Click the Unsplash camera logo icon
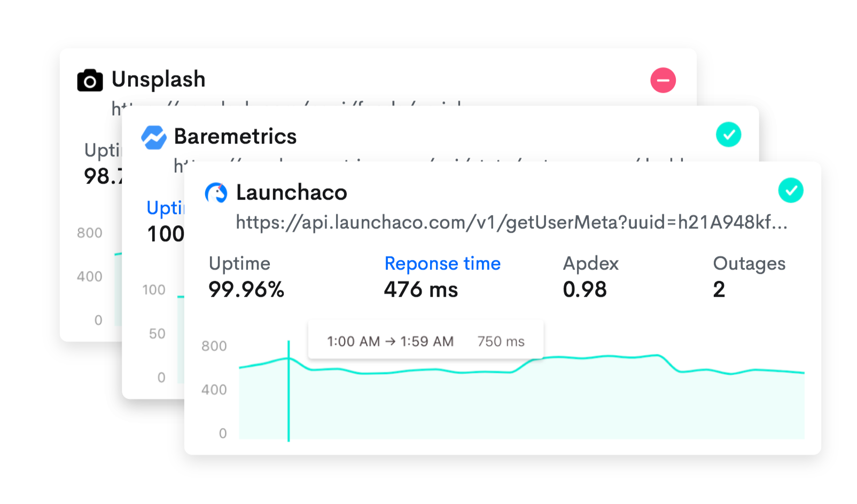Image resolution: width=857 pixels, height=504 pixels. coord(90,81)
